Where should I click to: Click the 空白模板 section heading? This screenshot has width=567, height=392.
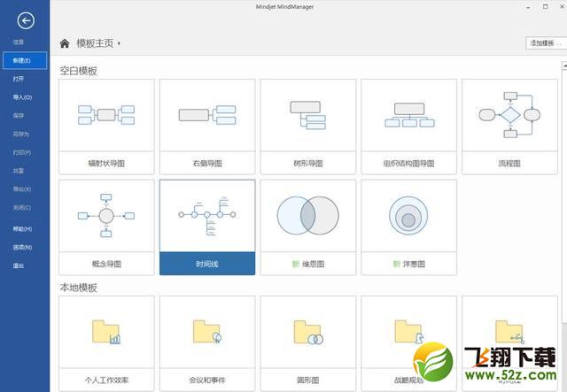(x=79, y=71)
